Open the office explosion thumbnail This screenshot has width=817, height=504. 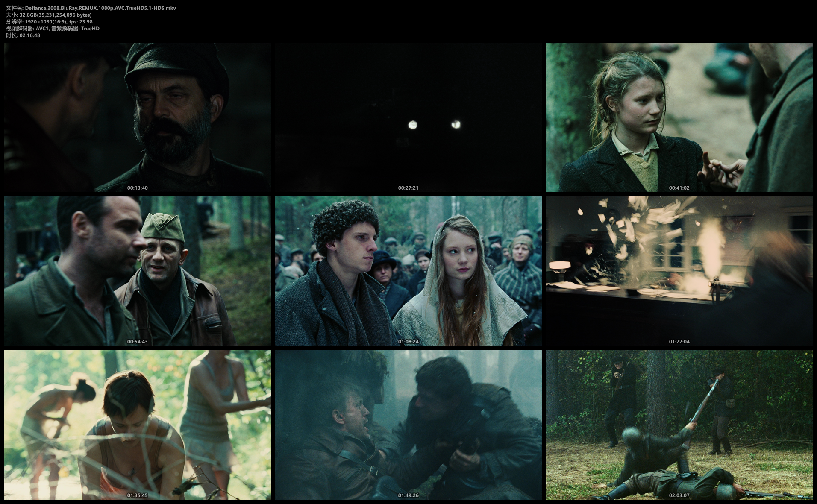679,271
